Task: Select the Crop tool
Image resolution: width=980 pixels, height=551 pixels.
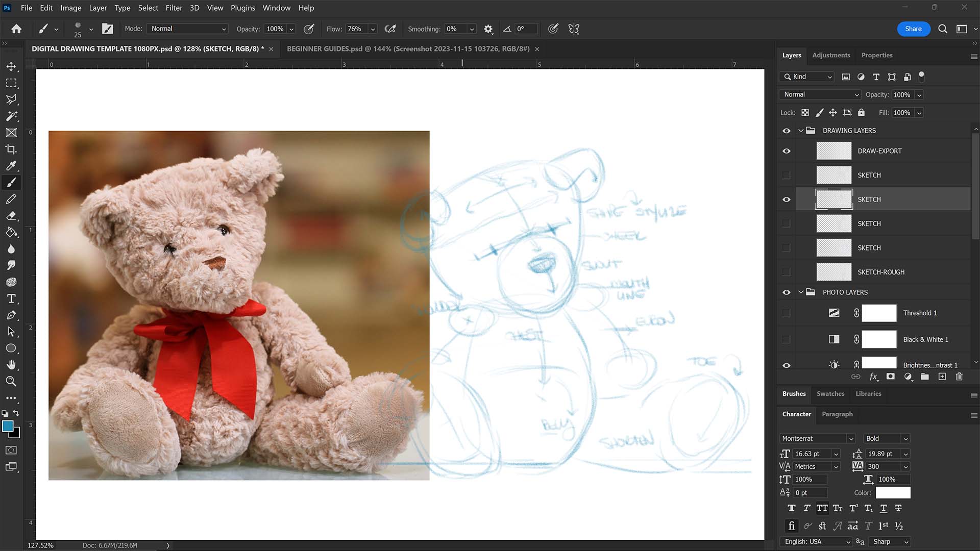Action: 11,149
